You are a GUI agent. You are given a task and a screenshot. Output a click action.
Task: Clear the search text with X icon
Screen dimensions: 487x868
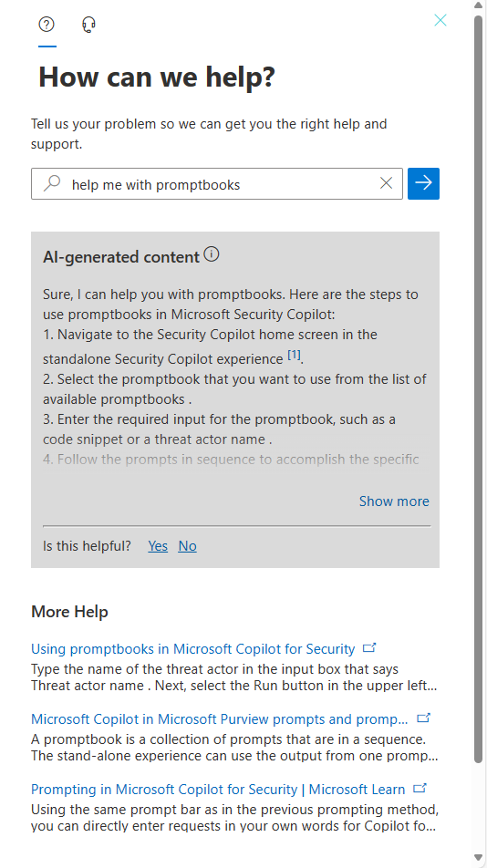click(387, 183)
